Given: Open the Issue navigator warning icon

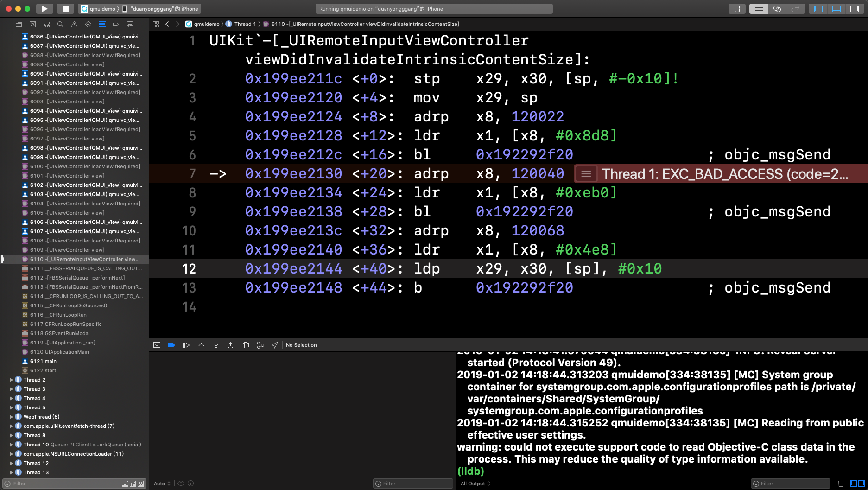Looking at the screenshot, I should pos(74,24).
